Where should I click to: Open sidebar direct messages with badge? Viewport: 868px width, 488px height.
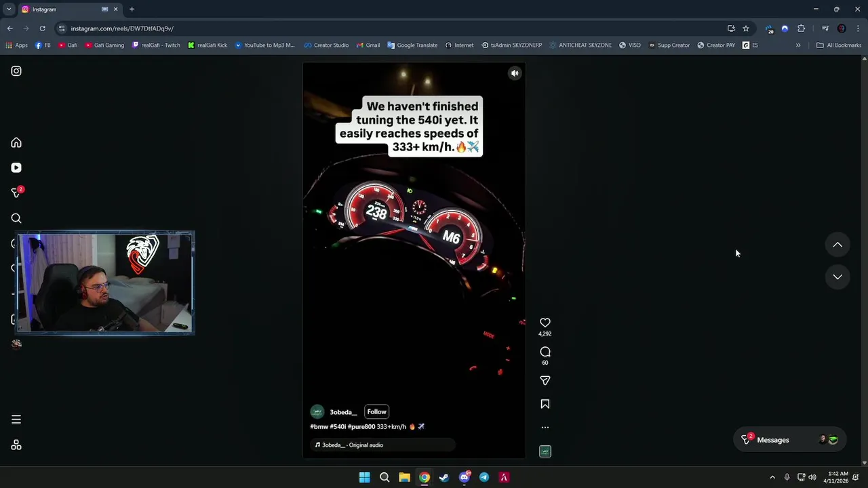(x=17, y=192)
